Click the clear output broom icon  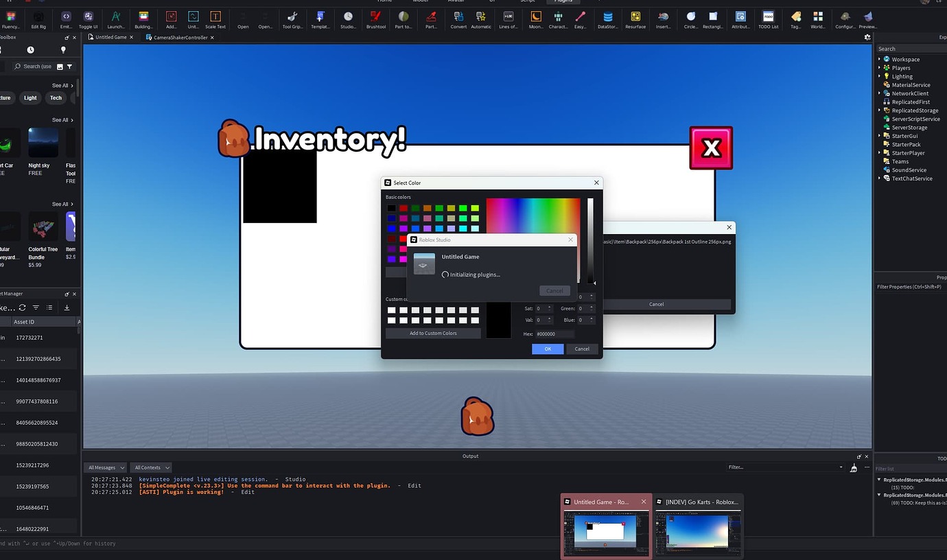pos(854,467)
